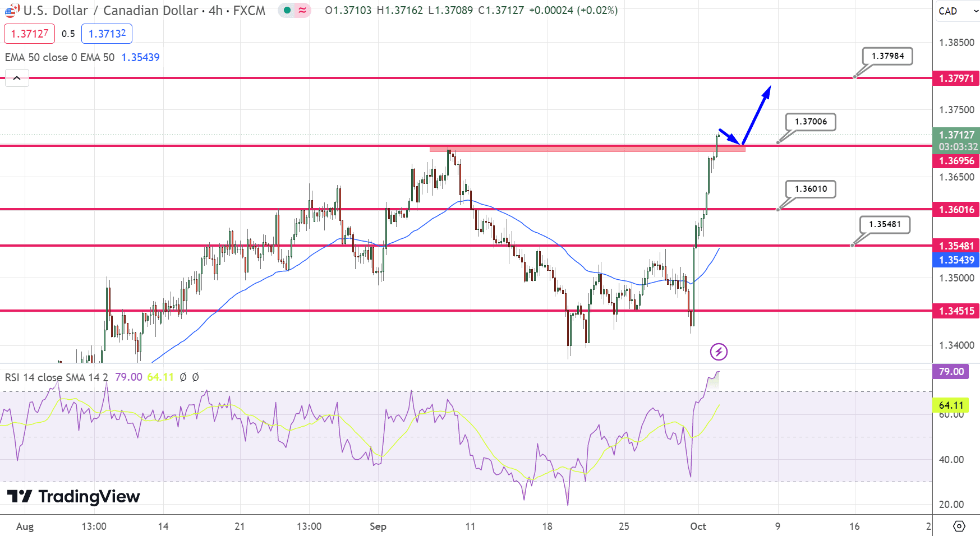Image resolution: width=980 pixels, height=536 pixels.
Task: Click the pink approximate-data indicator icon
Action: pos(302,10)
